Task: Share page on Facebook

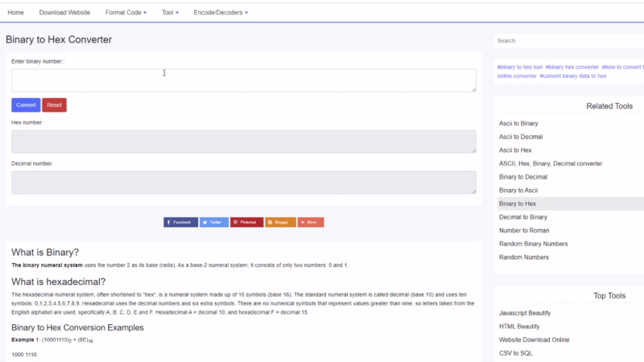Action: tap(180, 222)
